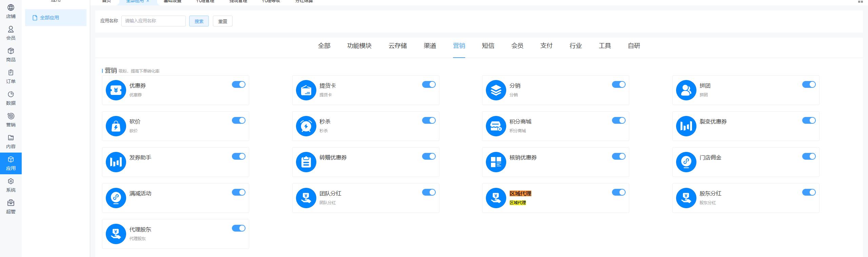Select 全部应用 in the side menu

tap(56, 18)
